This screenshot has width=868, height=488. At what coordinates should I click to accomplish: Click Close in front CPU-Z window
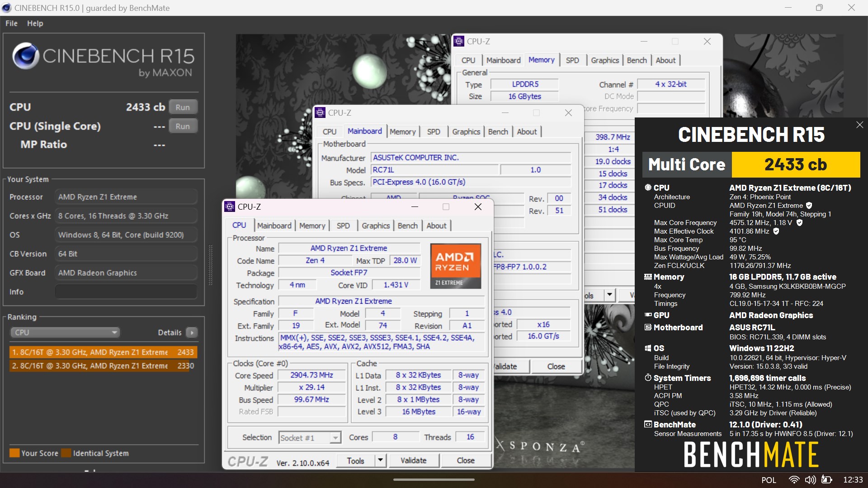coord(466,460)
